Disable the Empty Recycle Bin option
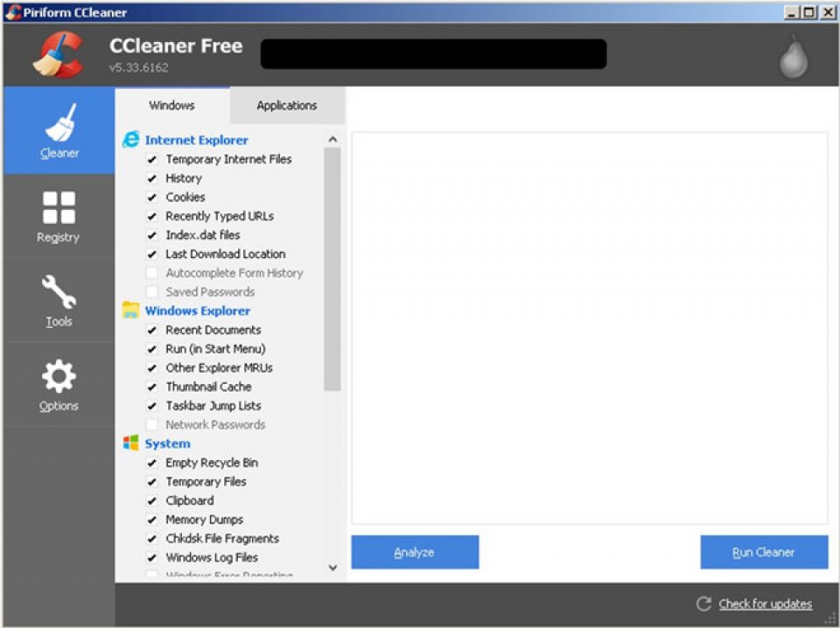This screenshot has width=840, height=628. click(x=152, y=463)
